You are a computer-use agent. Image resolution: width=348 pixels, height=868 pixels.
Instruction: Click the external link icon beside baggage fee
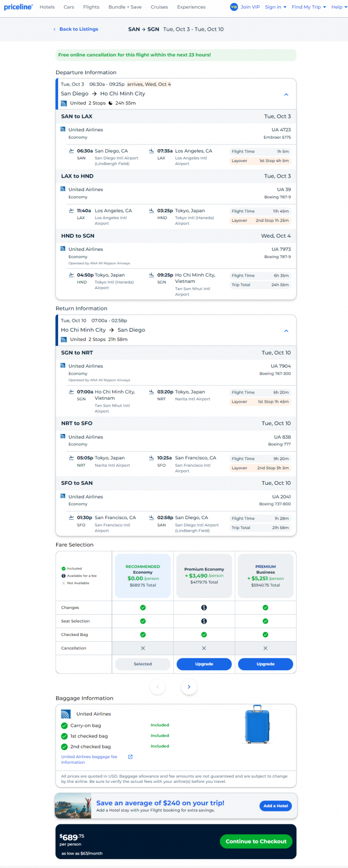pos(130,757)
